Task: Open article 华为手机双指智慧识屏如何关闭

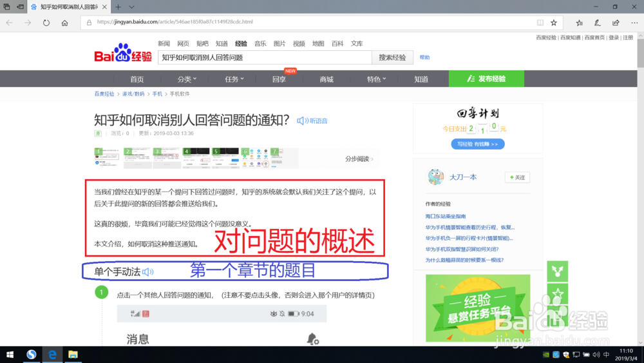Action: coord(462,249)
